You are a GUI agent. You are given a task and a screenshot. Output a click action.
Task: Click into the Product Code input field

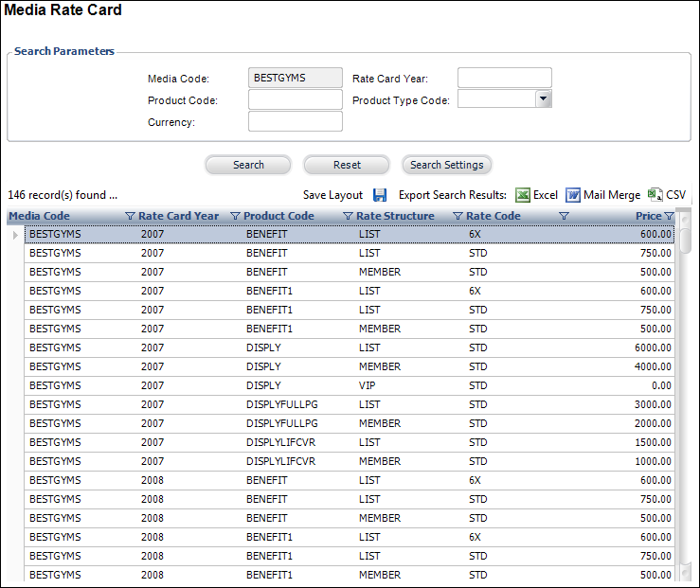click(295, 100)
